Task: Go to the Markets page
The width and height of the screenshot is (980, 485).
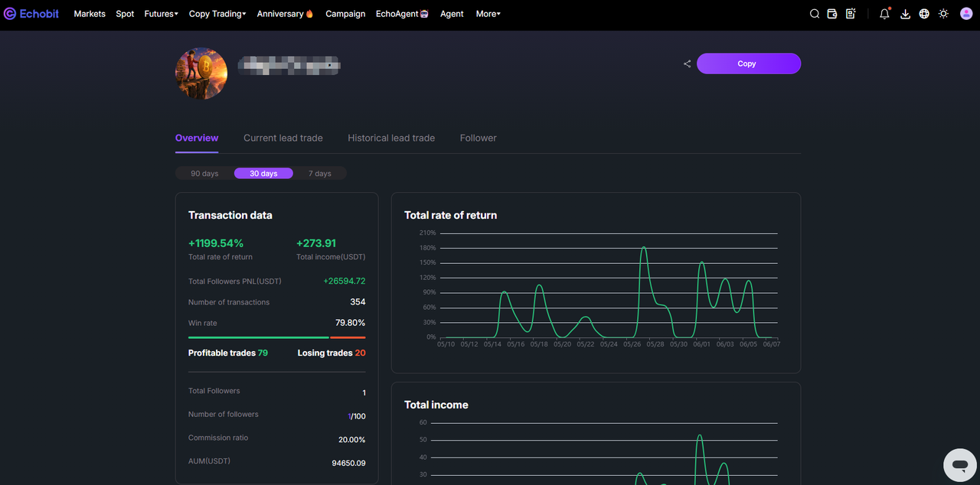Action: pyautogui.click(x=90, y=14)
